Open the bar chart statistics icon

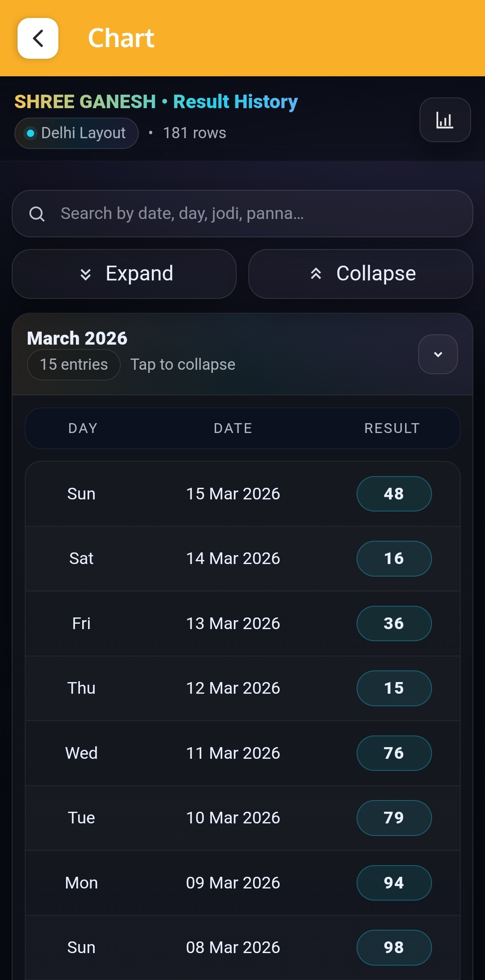pyautogui.click(x=445, y=120)
